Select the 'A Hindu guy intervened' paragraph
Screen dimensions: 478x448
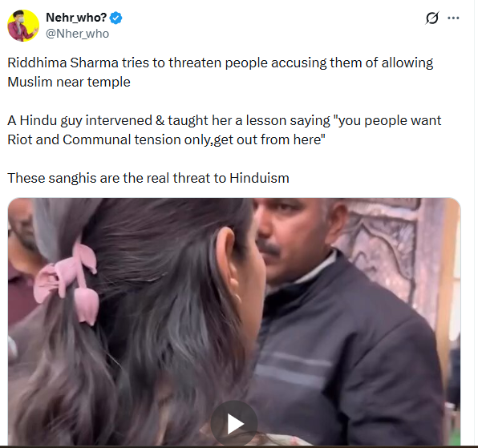[x=224, y=130]
